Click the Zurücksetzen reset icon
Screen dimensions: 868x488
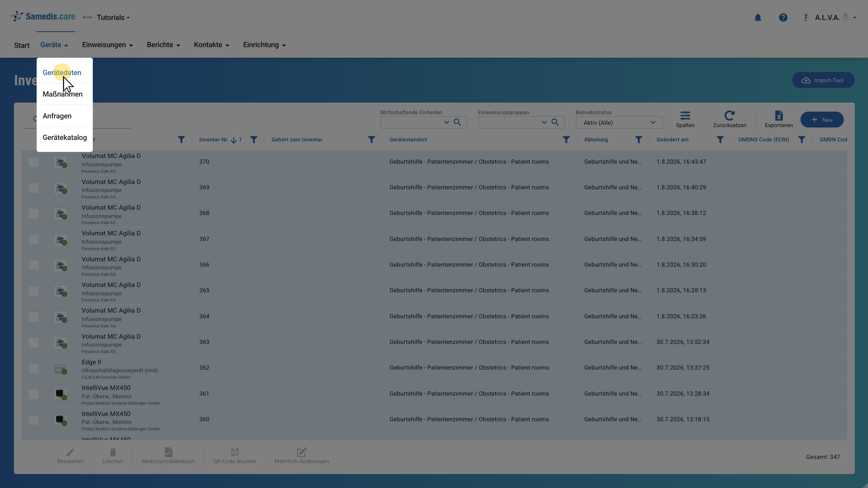729,115
